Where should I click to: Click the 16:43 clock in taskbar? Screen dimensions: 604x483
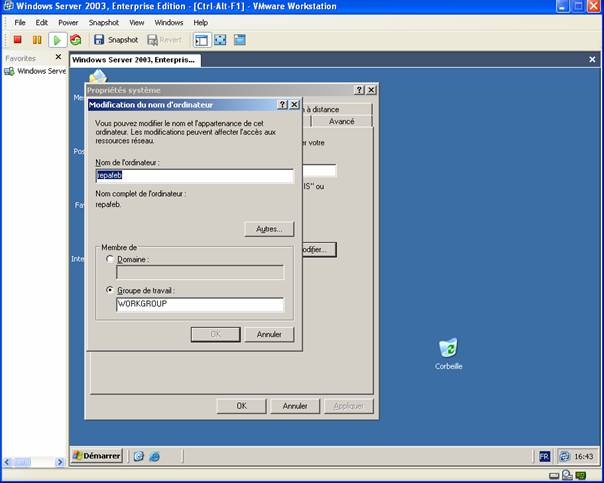pos(584,456)
